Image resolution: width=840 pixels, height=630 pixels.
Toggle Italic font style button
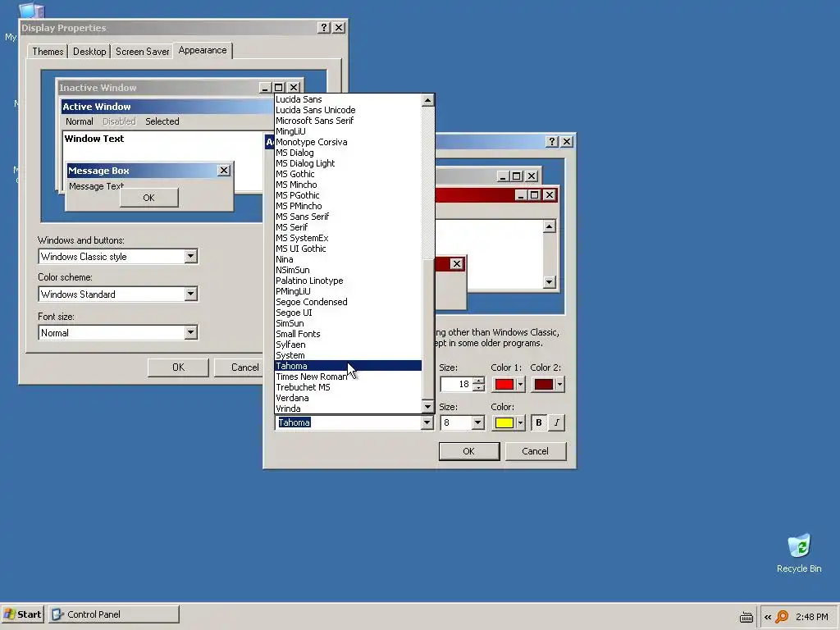[x=557, y=422]
